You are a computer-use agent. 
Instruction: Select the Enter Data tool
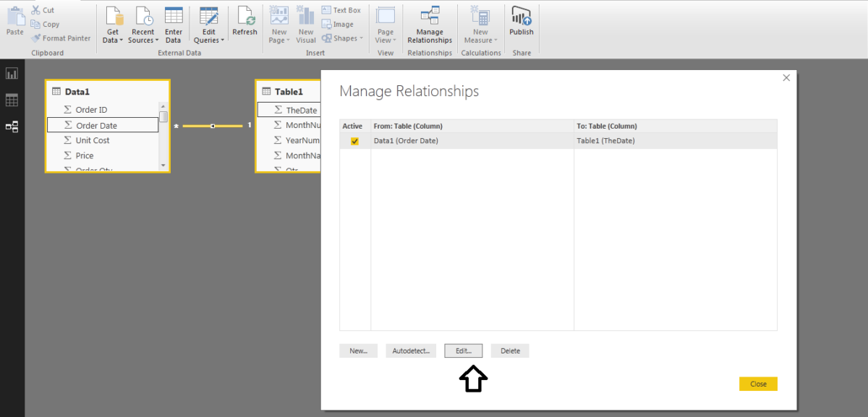(174, 25)
